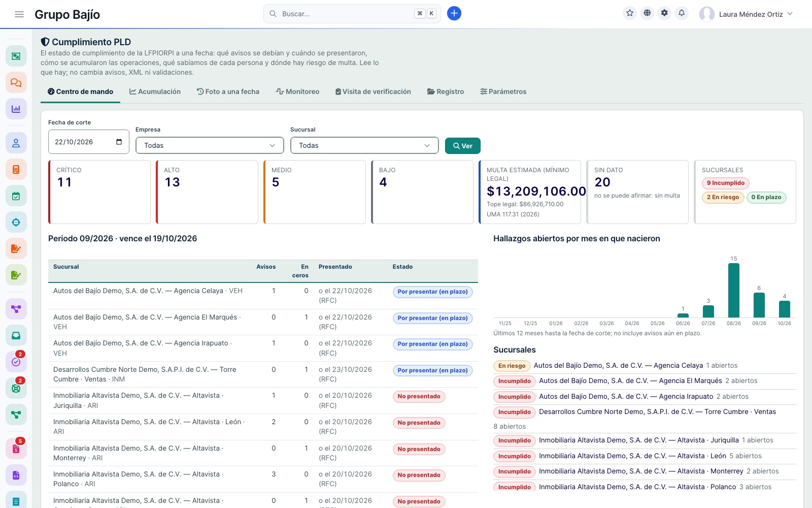Switch to the Acumulación tab
This screenshot has height=508, width=812.
[x=155, y=91]
